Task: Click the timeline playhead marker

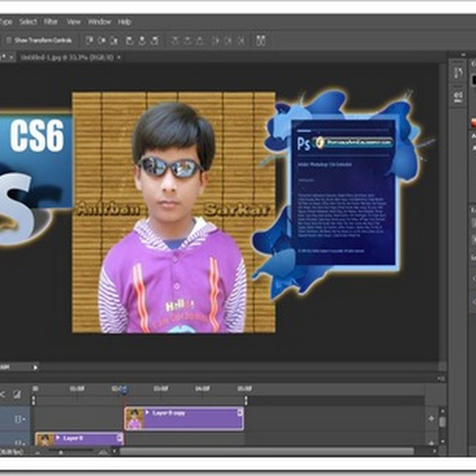Action: tap(124, 390)
